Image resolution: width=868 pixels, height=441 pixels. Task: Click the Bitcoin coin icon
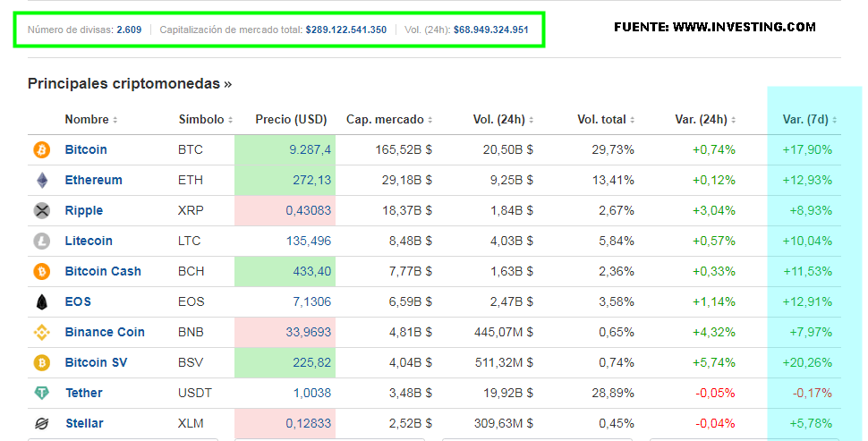pyautogui.click(x=42, y=150)
